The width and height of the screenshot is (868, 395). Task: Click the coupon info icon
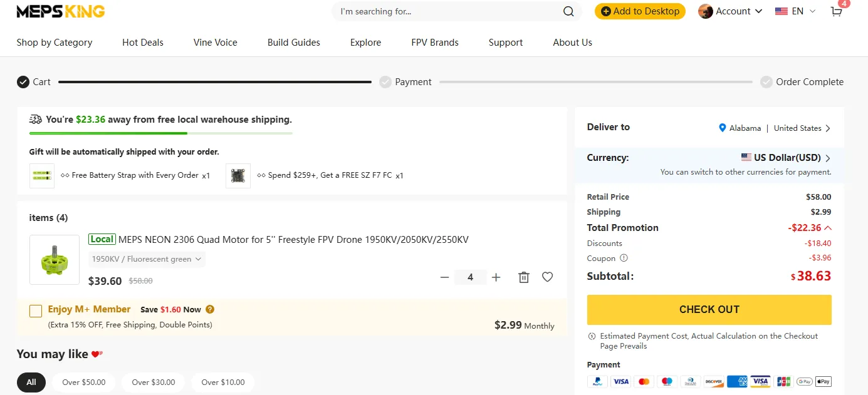pyautogui.click(x=624, y=258)
